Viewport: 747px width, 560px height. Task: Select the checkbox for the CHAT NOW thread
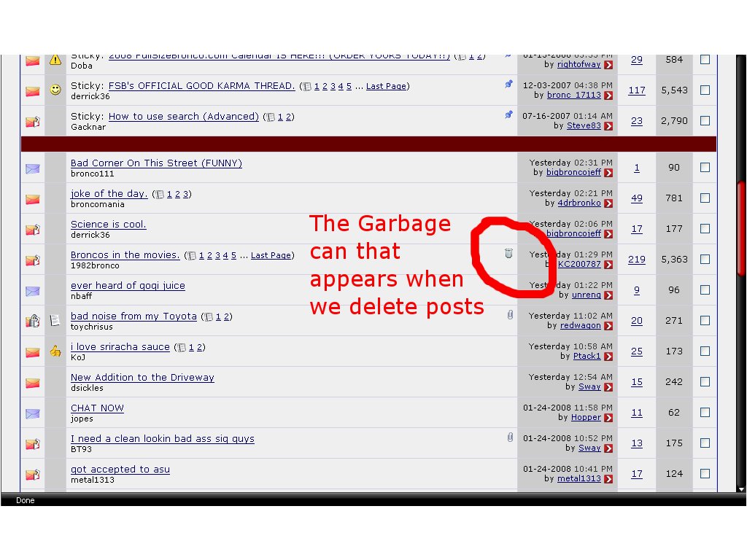(705, 413)
